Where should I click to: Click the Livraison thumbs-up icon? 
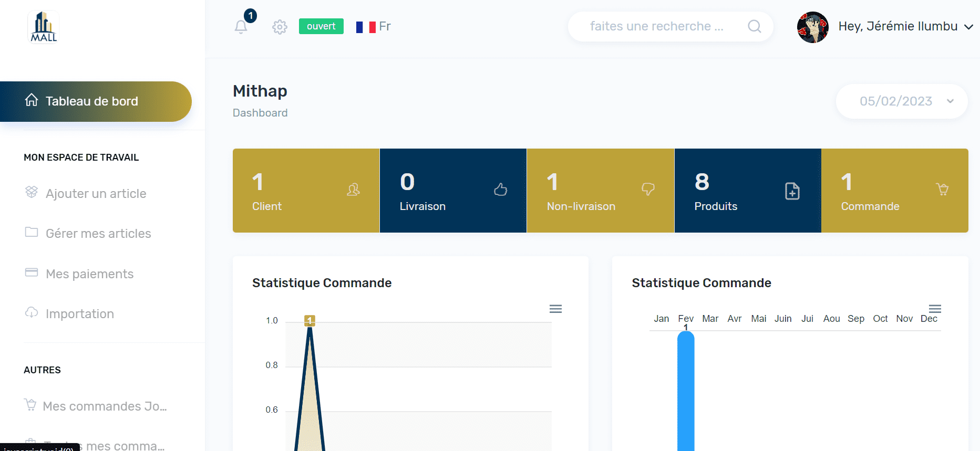point(501,189)
